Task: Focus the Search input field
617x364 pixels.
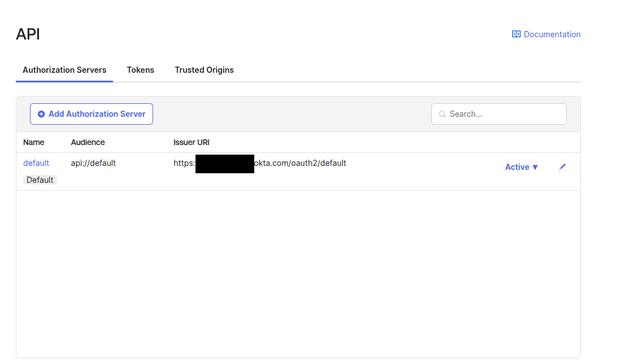Action: pyautogui.click(x=503, y=114)
